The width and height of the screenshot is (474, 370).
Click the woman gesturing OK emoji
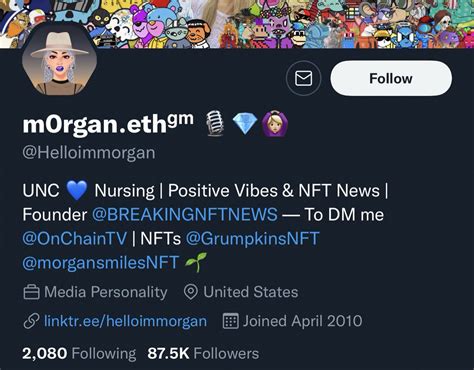tap(275, 124)
